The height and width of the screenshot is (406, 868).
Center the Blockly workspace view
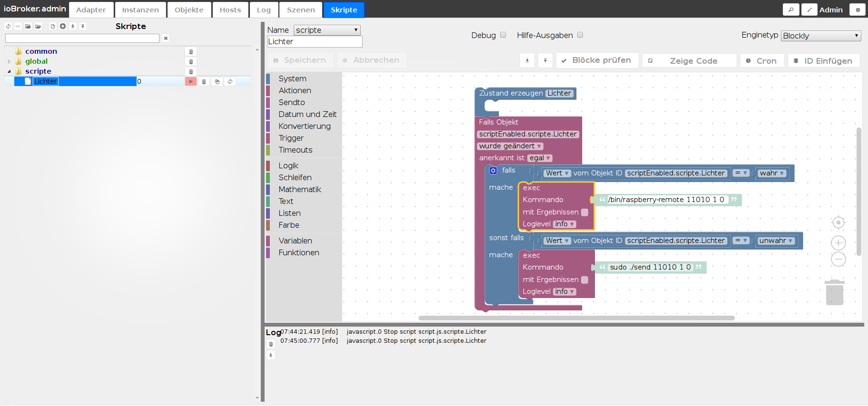838,222
